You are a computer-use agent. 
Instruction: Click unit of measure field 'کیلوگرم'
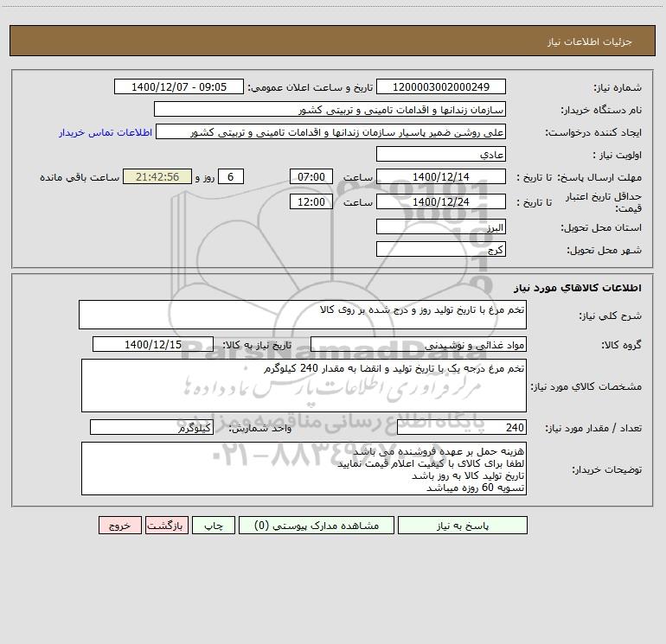(151, 428)
